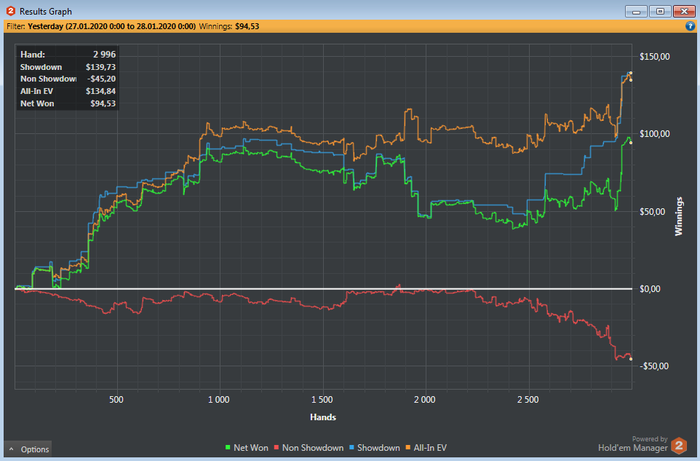
Task: Click the Winnings vertical axis title
Action: pyautogui.click(x=679, y=216)
